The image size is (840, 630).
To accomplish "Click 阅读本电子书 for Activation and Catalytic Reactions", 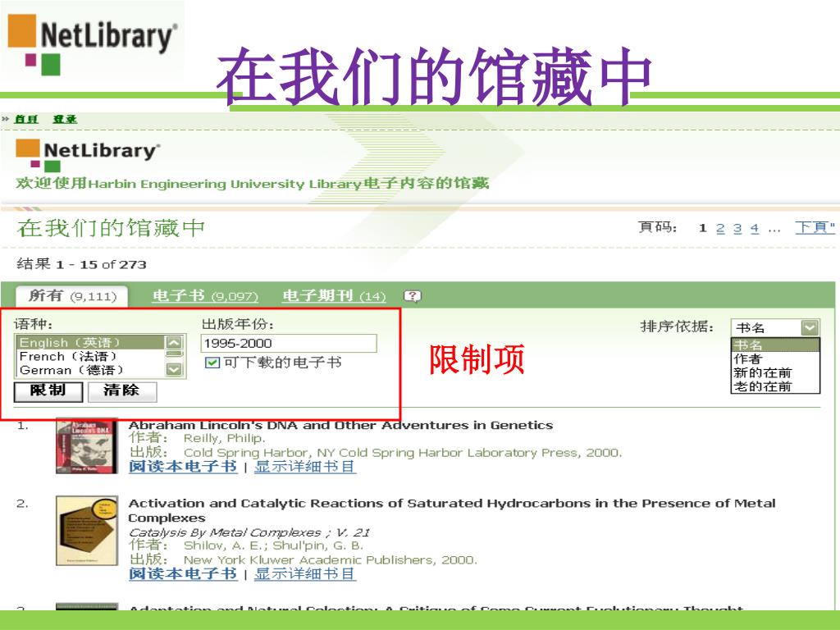I will (x=183, y=573).
